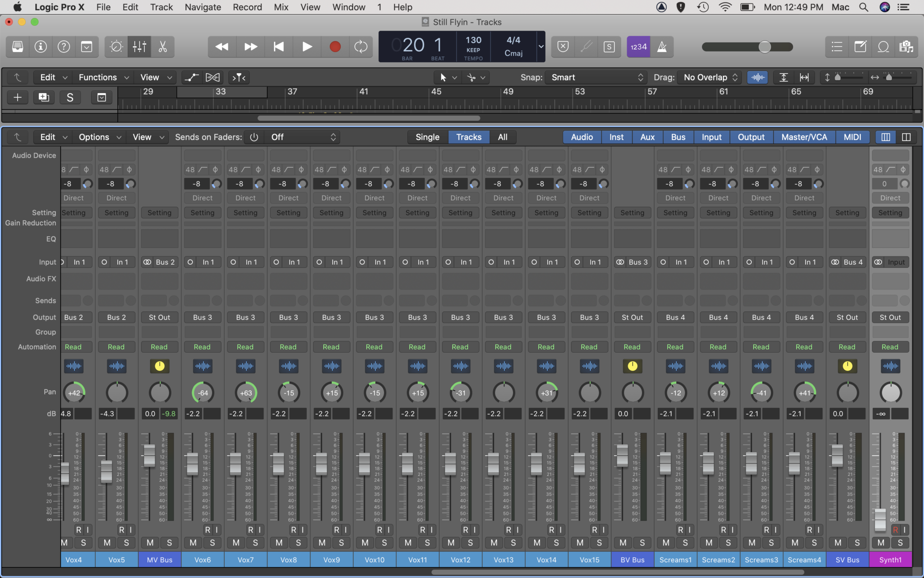
Task: Open the Editors with the scissors icon
Action: 162,47
